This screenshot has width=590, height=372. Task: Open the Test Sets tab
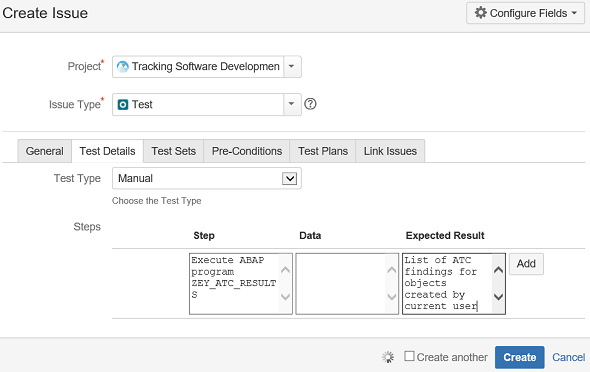coord(173,151)
